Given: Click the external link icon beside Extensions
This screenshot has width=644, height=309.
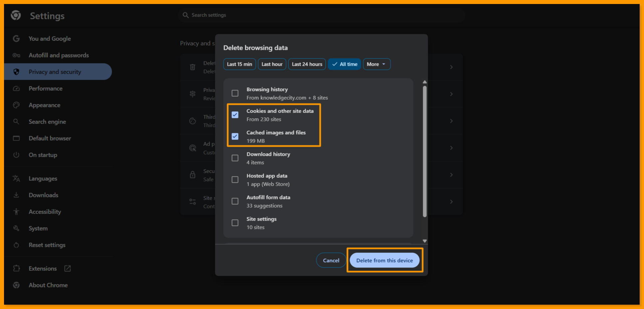Looking at the screenshot, I should 68,268.
